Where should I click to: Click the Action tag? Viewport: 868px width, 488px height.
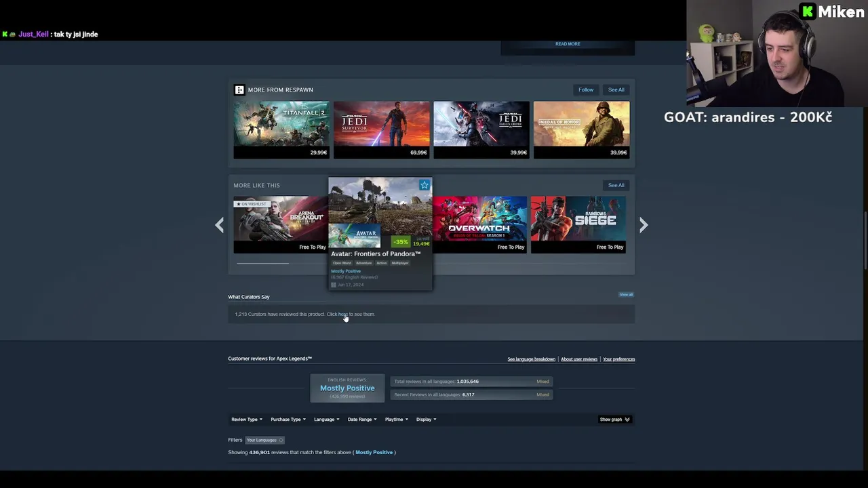click(x=382, y=263)
